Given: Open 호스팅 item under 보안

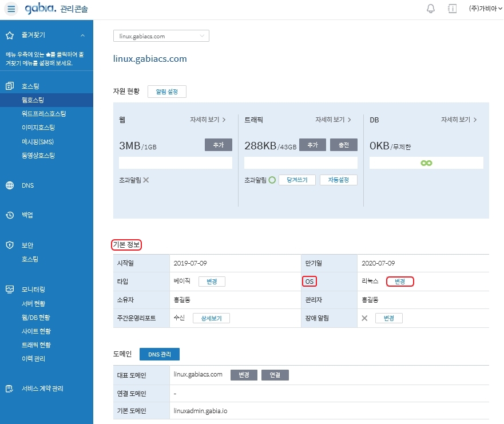Looking at the screenshot, I should (x=30, y=259).
